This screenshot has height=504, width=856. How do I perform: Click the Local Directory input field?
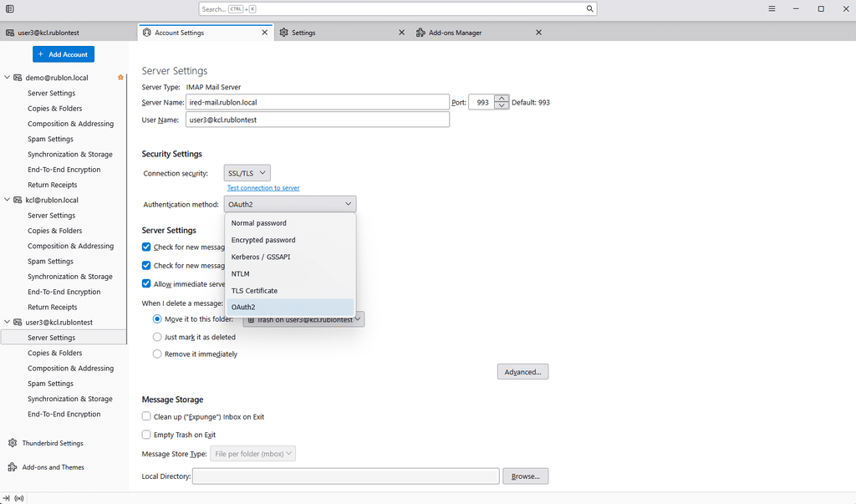(345, 476)
